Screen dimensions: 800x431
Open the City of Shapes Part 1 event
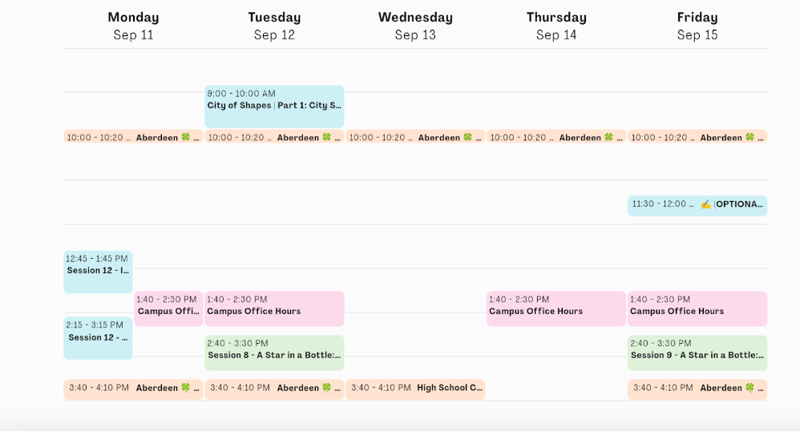point(274,106)
